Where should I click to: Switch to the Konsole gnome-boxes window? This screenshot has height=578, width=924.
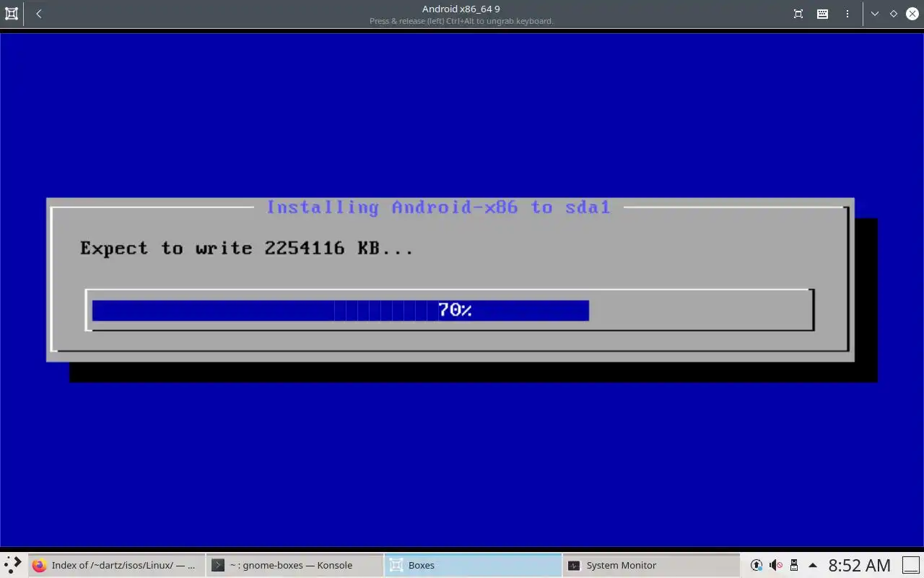coord(295,566)
